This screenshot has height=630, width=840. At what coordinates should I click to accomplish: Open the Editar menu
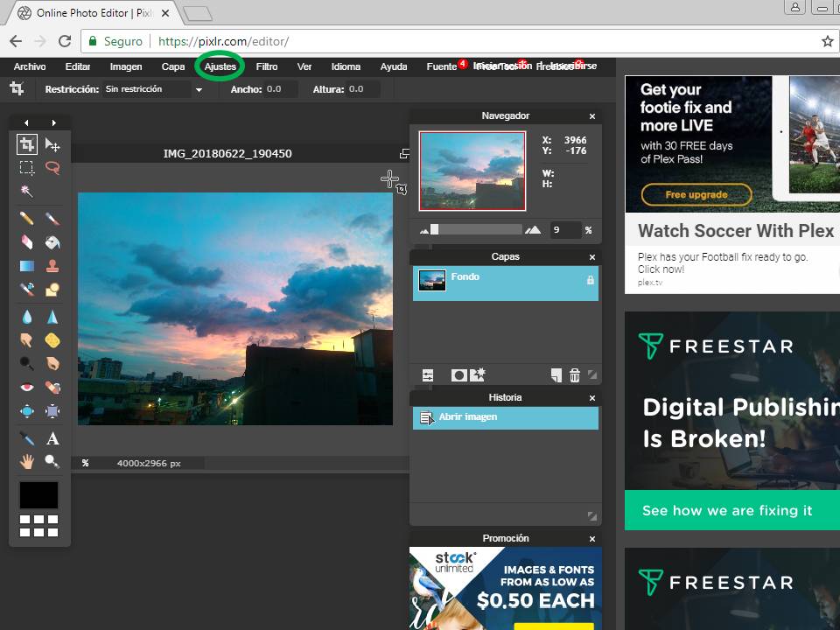[x=78, y=66]
